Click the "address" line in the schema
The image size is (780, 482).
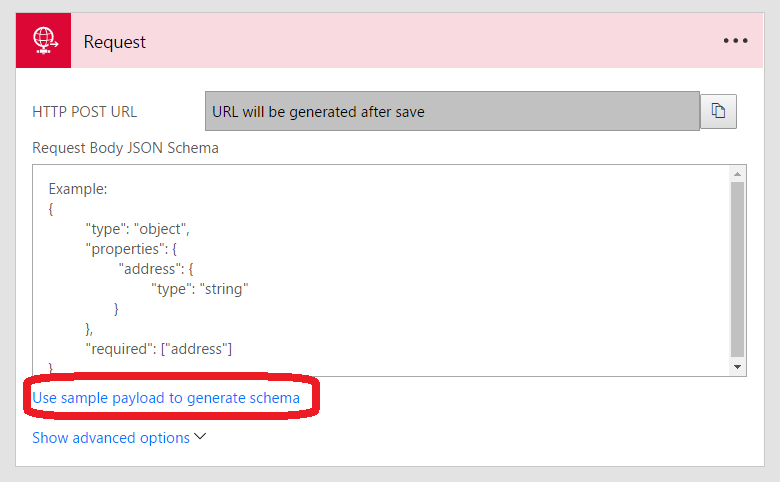pyautogui.click(x=162, y=268)
